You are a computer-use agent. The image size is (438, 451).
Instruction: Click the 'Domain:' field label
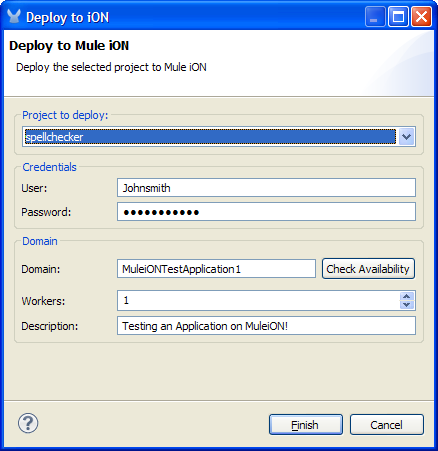pyautogui.click(x=41, y=269)
